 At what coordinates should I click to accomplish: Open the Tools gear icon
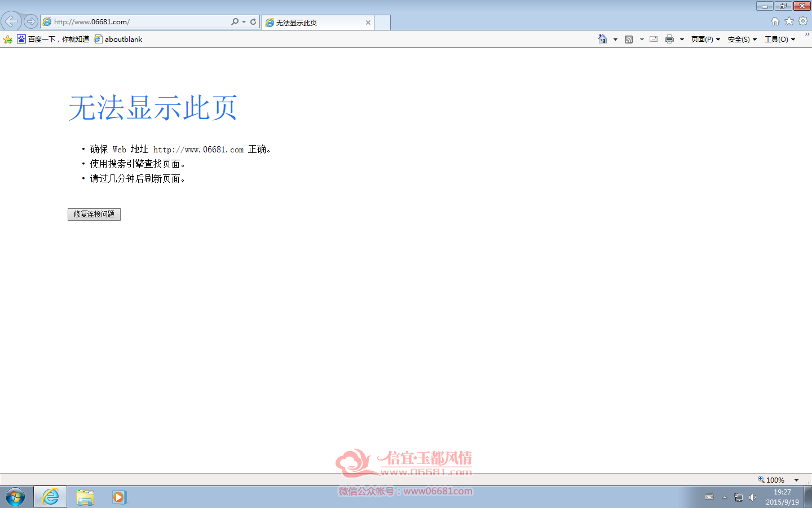click(803, 21)
